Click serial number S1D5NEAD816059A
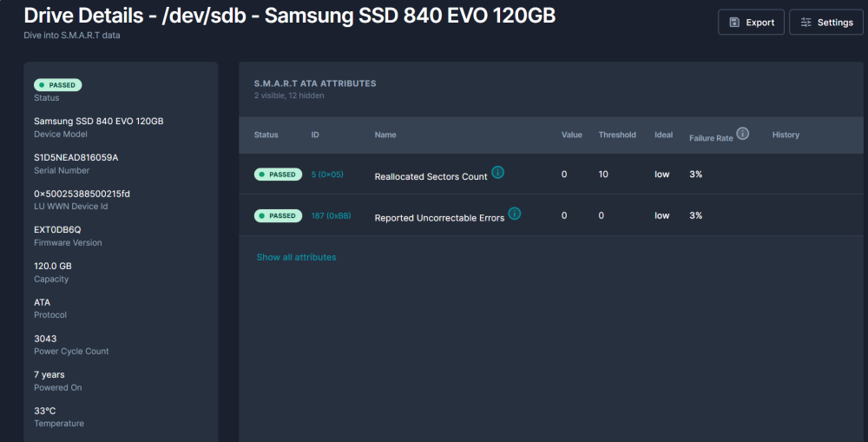The width and height of the screenshot is (868, 442). coord(76,157)
